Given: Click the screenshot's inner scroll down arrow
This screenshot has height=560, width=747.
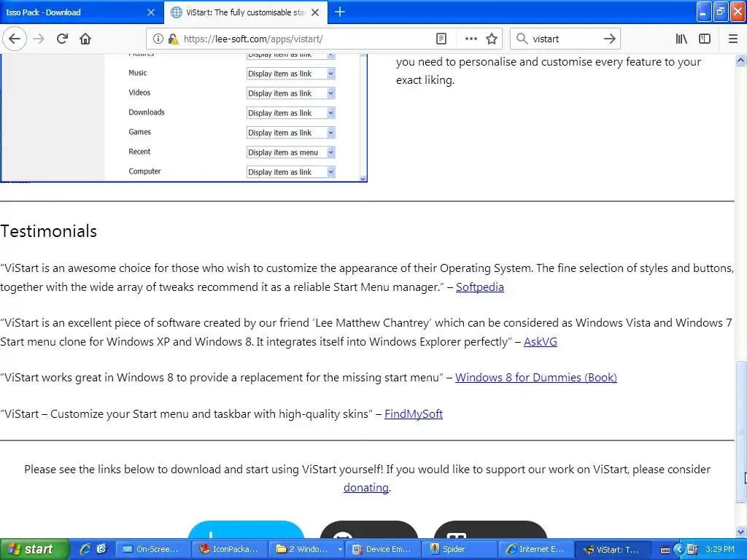Looking at the screenshot, I should (363, 179).
